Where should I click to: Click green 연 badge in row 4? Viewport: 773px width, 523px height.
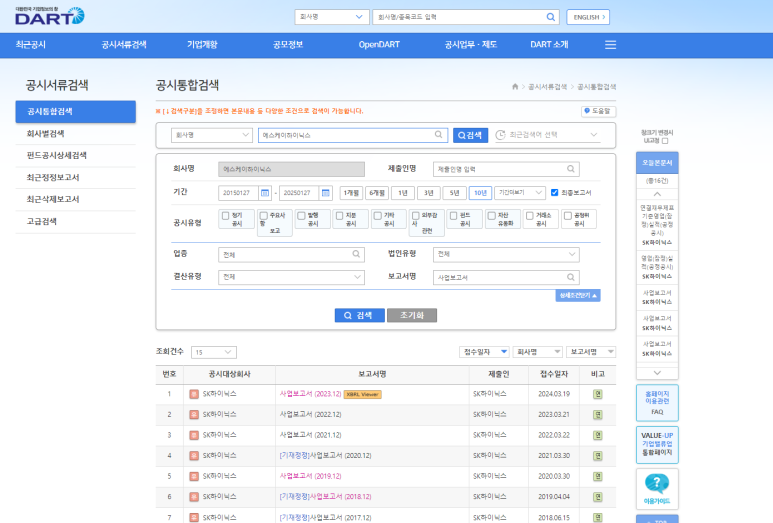coord(597,455)
